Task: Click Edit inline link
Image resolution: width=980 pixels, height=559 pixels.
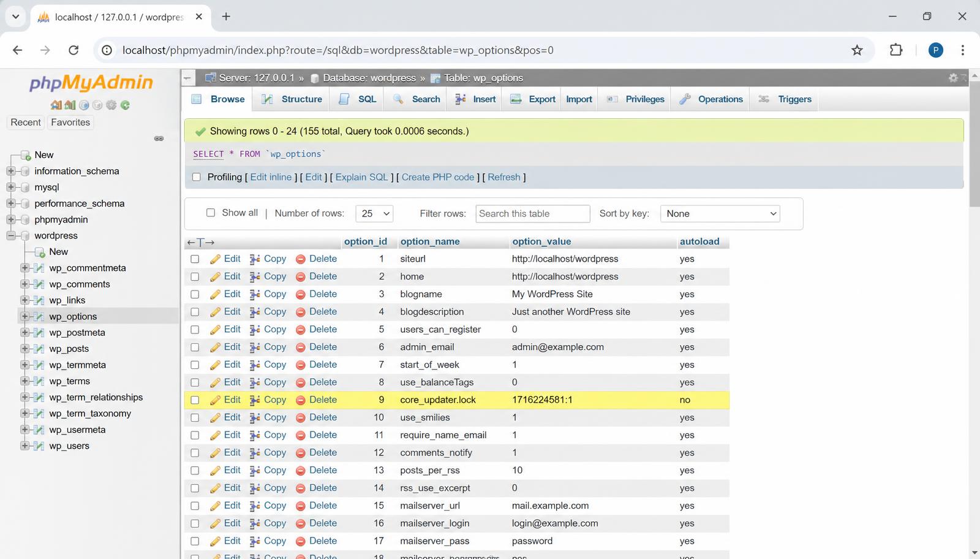Action: click(271, 177)
